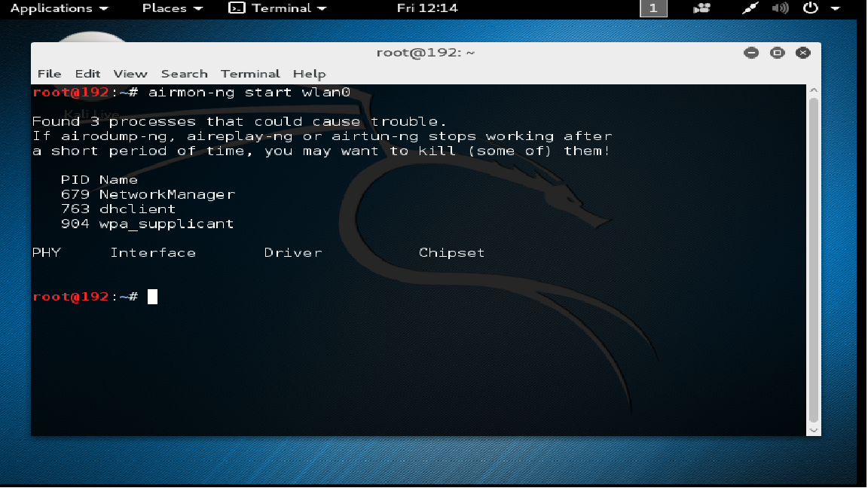The image size is (868, 488).
Task: Close the terminal window
Action: pos(803,53)
